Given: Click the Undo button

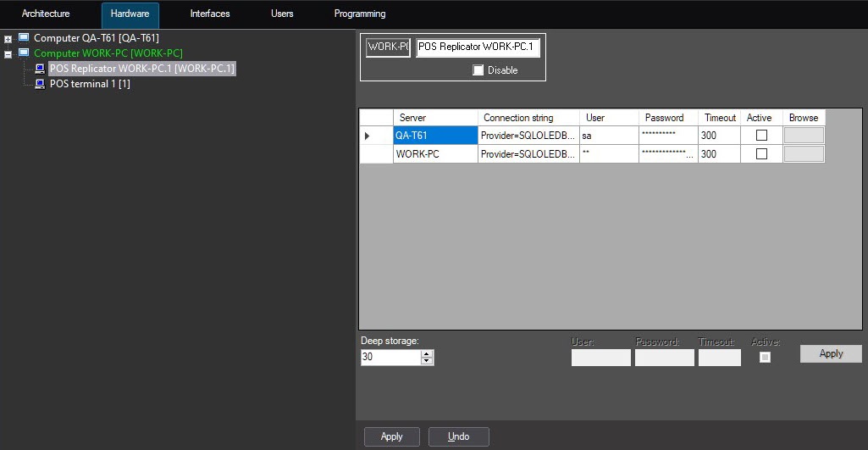Looking at the screenshot, I should [458, 436].
